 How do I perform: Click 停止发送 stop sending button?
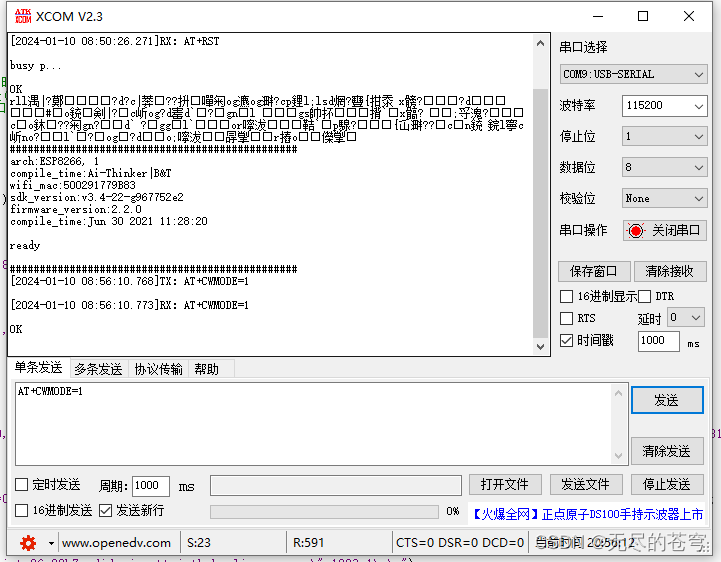[x=667, y=484]
